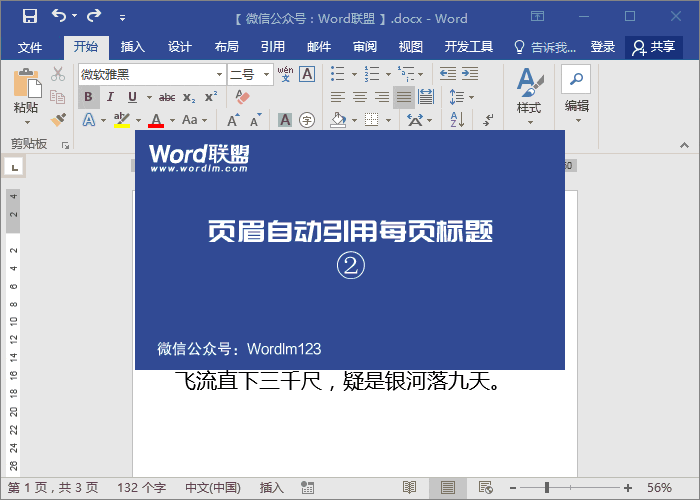The image size is (700, 500).
Task: Open the shading paint bucket
Action: 338,120
